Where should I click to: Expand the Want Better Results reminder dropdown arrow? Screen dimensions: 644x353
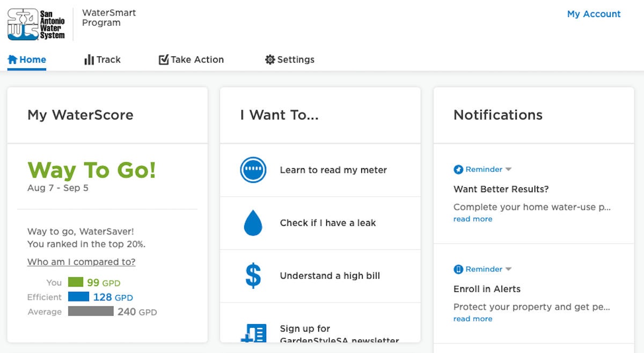pos(509,170)
